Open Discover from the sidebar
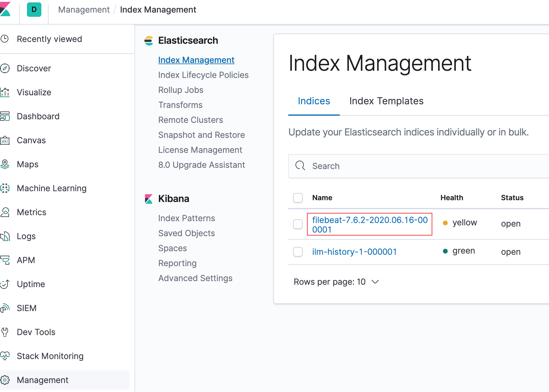 (x=34, y=68)
